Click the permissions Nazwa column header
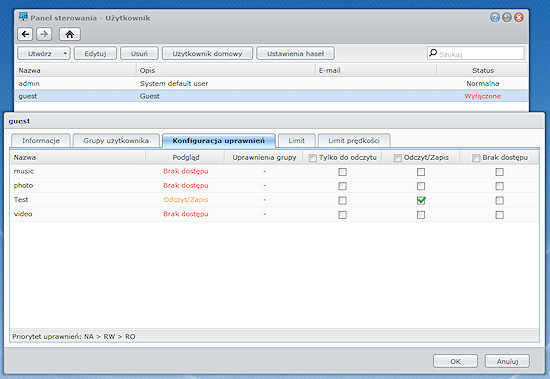The image size is (550, 379). click(78, 158)
